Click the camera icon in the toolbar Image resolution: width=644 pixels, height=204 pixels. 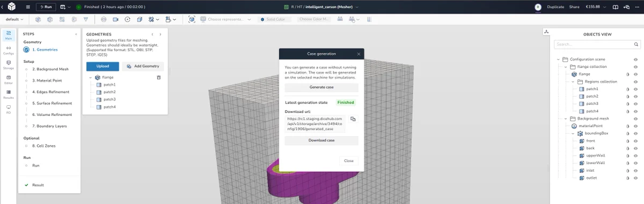pyautogui.click(x=115, y=19)
